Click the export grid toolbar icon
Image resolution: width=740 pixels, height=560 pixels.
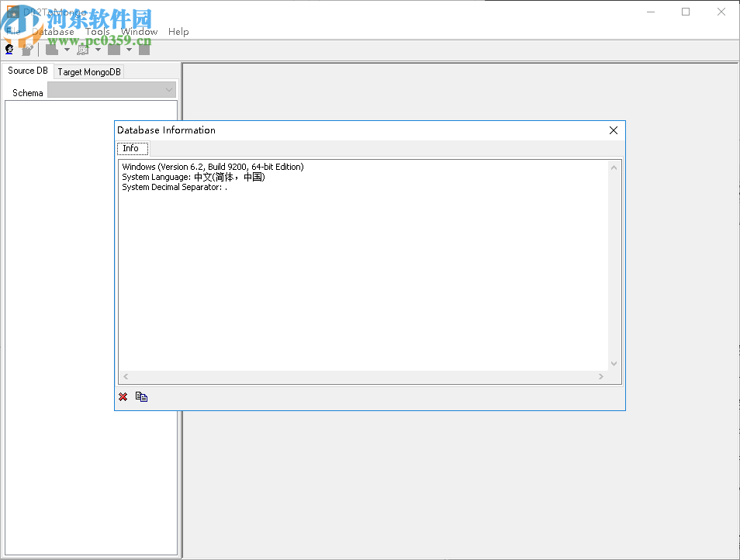click(83, 48)
